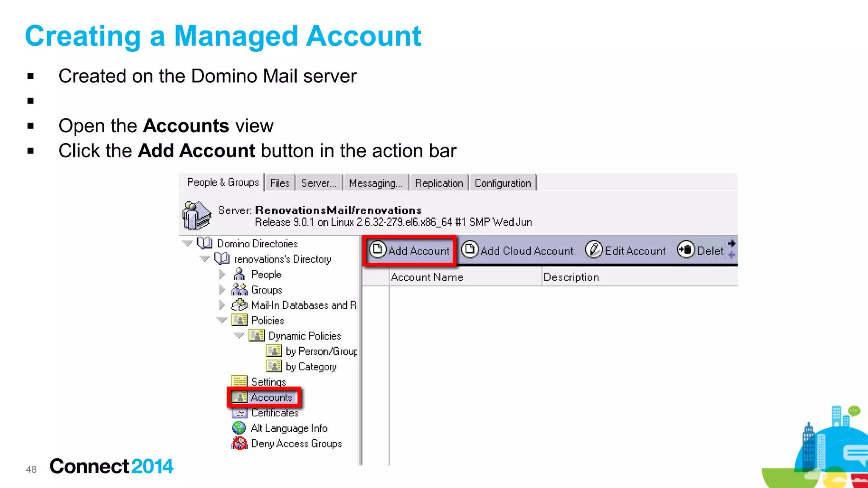Switch to the Files tab
Viewport: 868px width, 488px height.
(x=280, y=183)
